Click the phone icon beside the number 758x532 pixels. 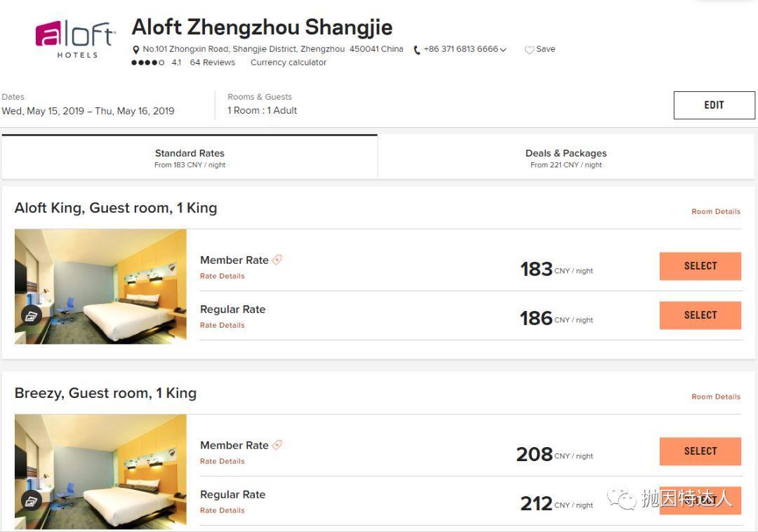417,50
